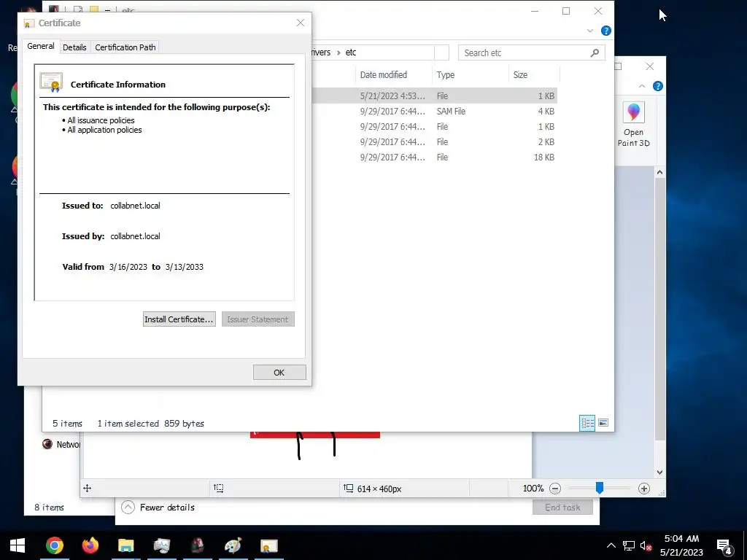
Task: Click the etc breadcrumb in address bar
Action: (x=351, y=52)
